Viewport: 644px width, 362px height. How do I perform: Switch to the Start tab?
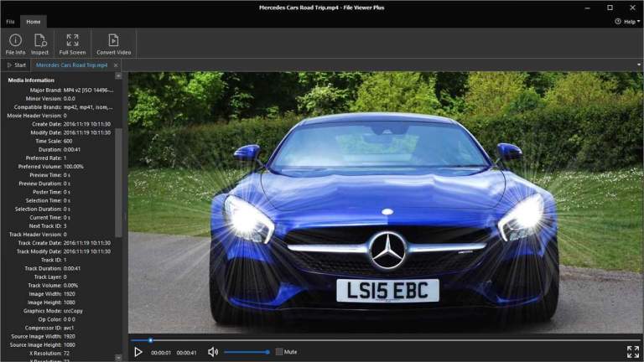[x=17, y=65]
